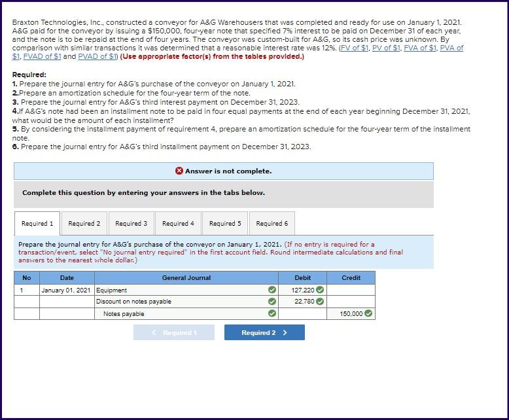
Task: Edit the 22,780 debit amount field
Action: [x=302, y=302]
